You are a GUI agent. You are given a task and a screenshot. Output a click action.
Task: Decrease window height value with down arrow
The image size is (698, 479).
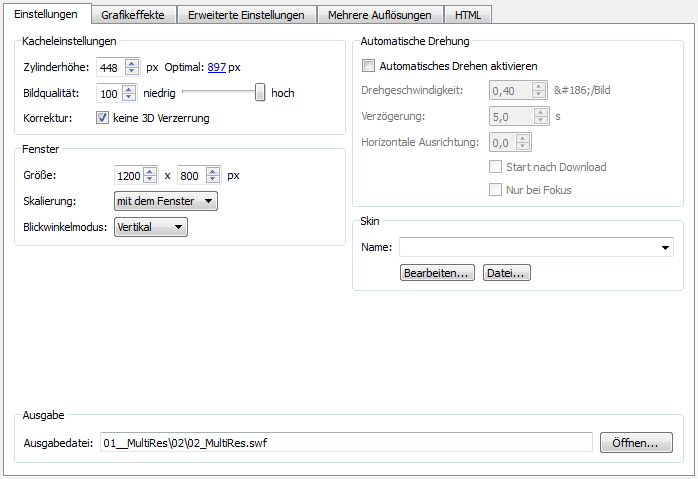(214, 179)
